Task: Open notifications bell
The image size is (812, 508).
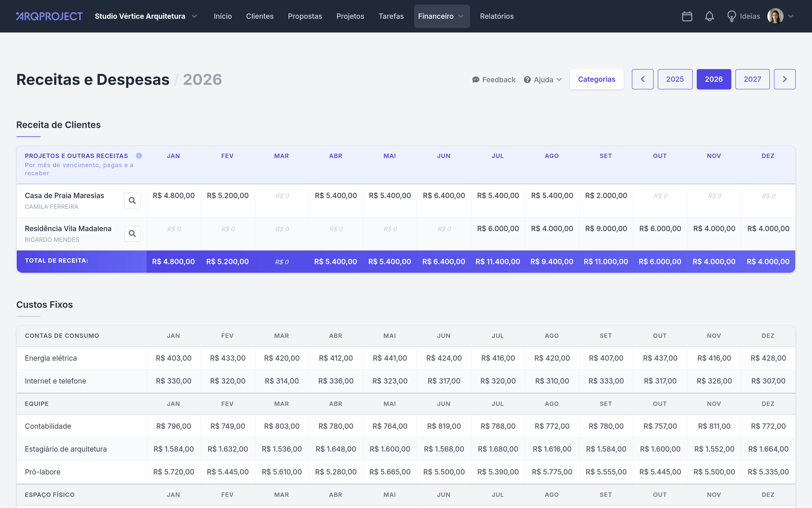Action: (709, 16)
